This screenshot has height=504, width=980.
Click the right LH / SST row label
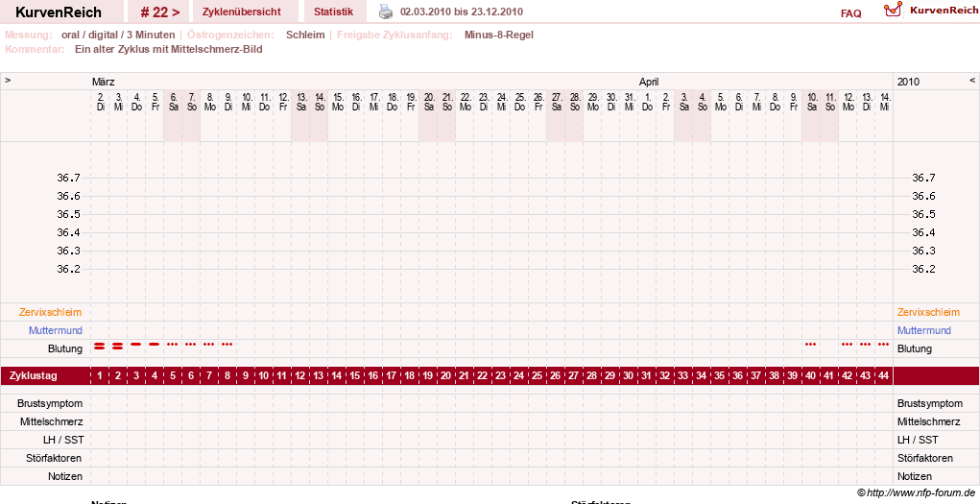[918, 440]
